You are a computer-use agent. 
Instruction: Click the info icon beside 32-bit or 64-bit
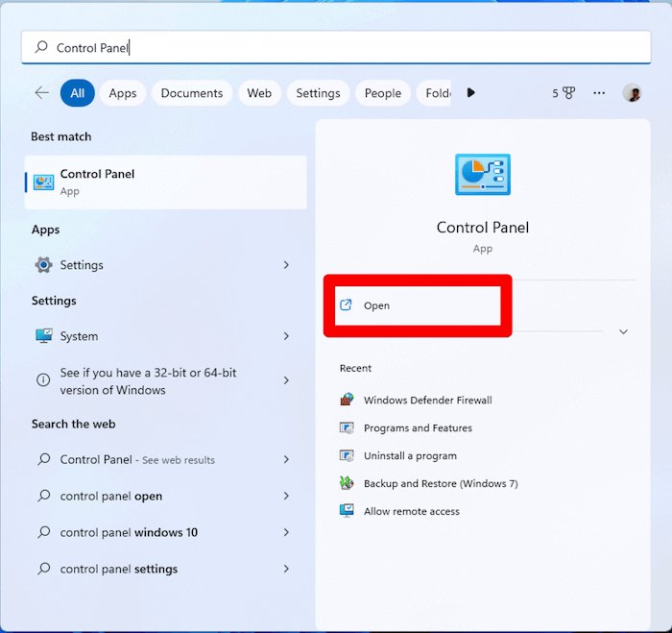[43, 380]
